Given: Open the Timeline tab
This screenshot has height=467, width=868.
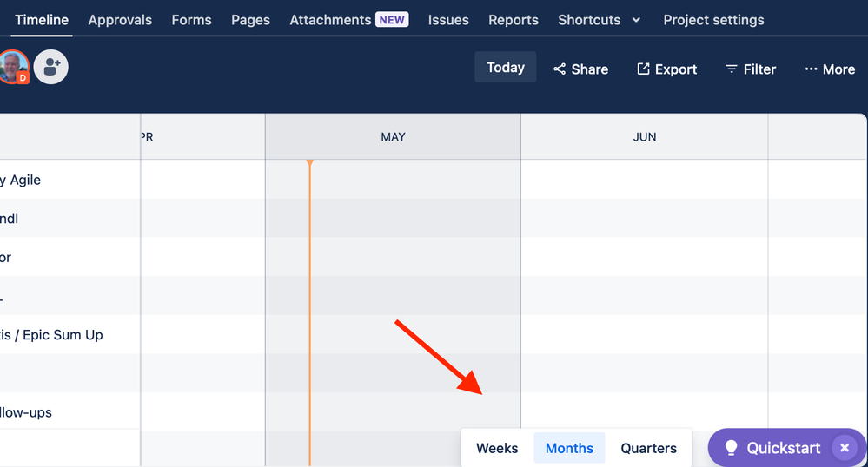Looking at the screenshot, I should [x=42, y=20].
